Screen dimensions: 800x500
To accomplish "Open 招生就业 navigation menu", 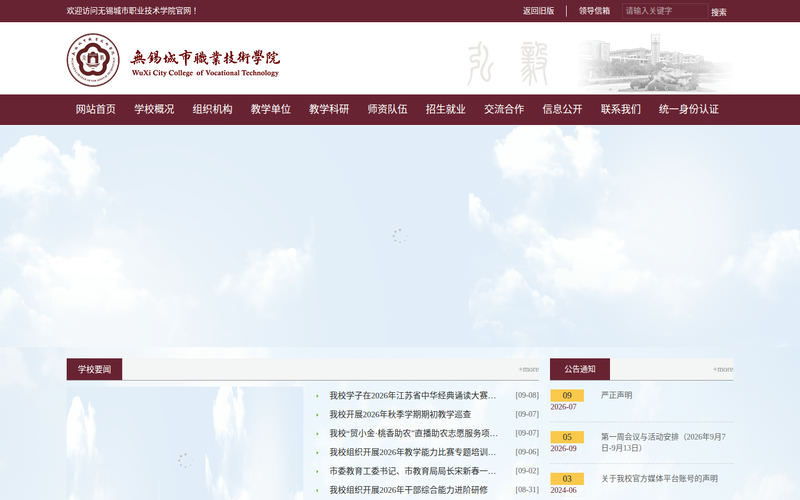I will pos(445,109).
